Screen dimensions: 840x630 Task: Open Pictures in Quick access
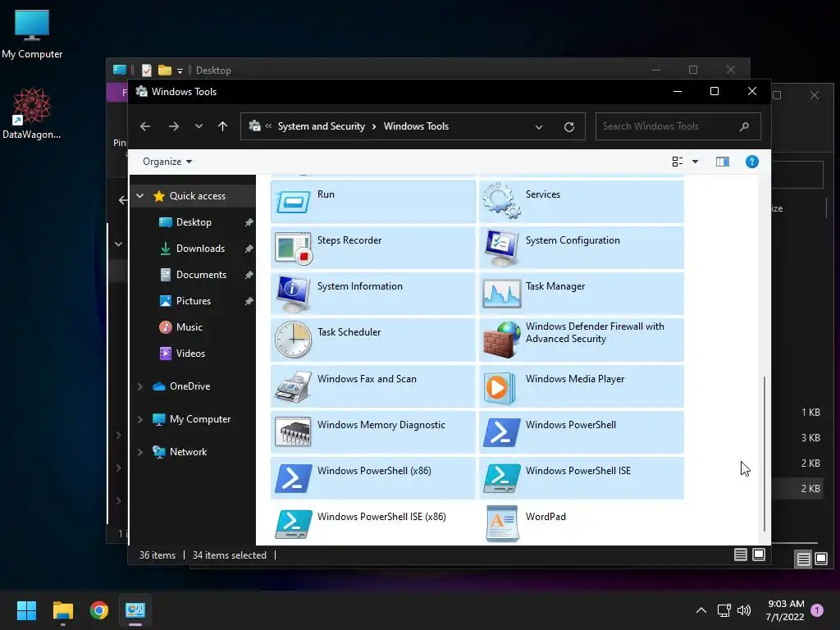(x=193, y=301)
